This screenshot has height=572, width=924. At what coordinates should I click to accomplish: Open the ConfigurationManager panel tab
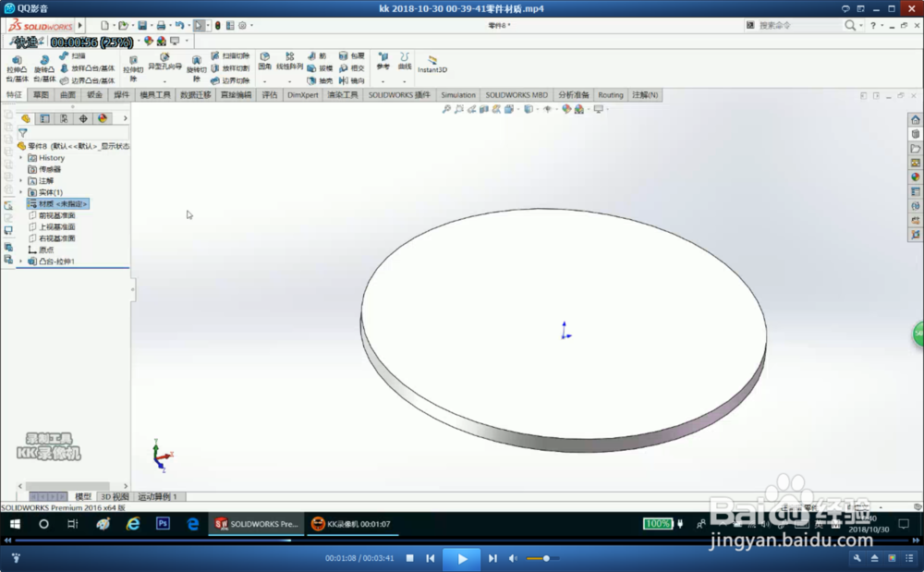pyautogui.click(x=64, y=118)
